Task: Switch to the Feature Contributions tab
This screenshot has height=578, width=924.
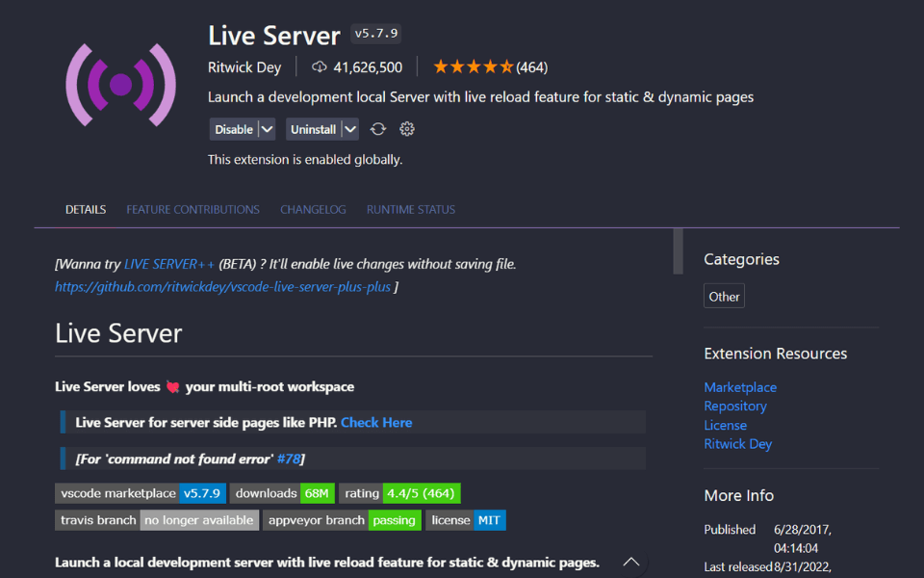Action: [x=192, y=209]
